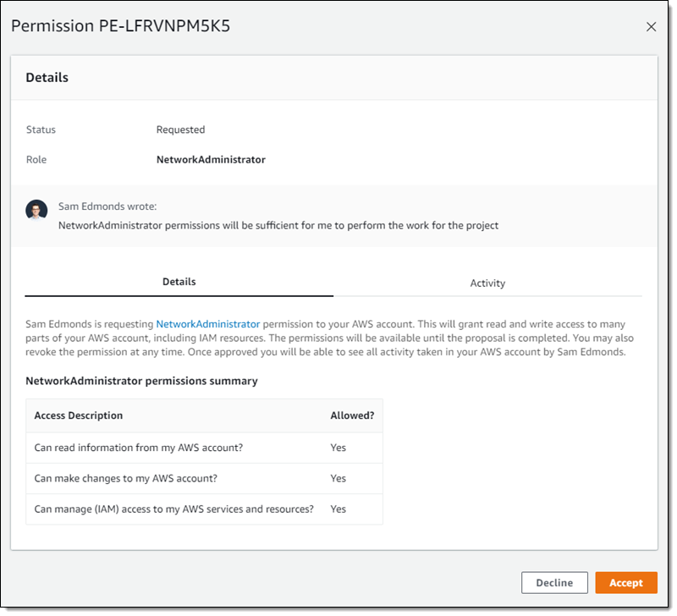Close the Permission dialog with X icon
677x616 pixels.
point(651,27)
